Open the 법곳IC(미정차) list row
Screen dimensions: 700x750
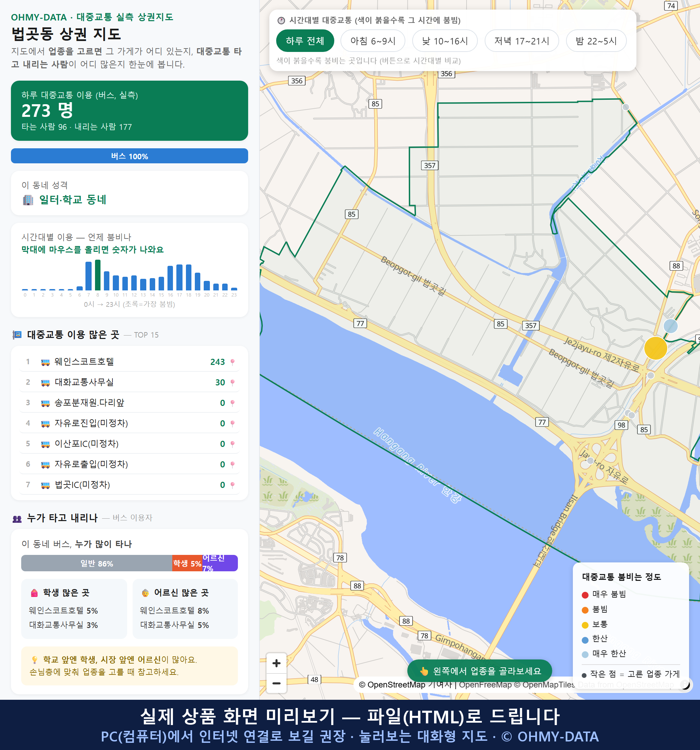coord(130,485)
